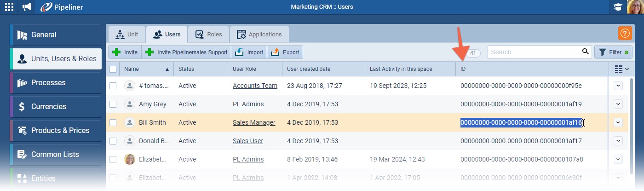The height and width of the screenshot is (191, 644).
Task: Switch to the Users tab
Action: 167,35
